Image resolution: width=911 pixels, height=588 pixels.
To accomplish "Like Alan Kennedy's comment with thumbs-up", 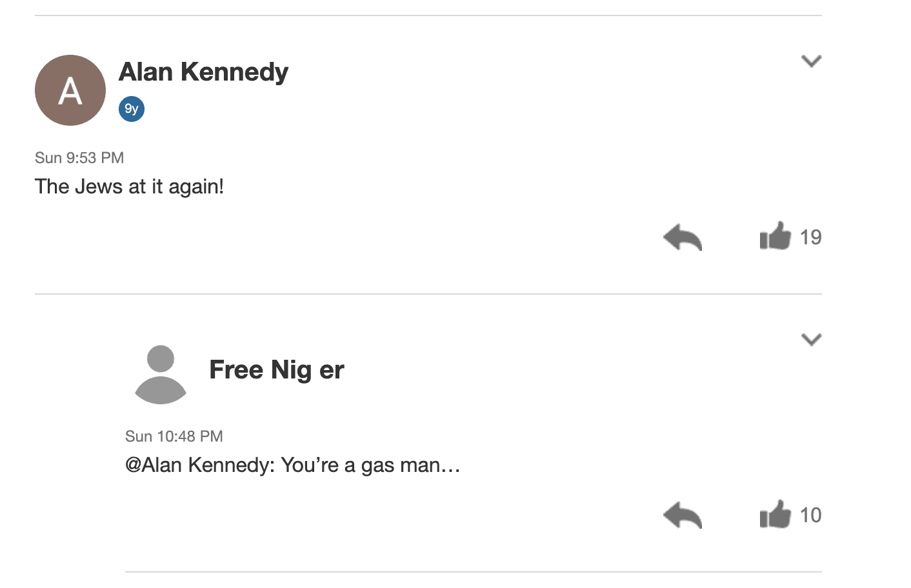I will [775, 236].
